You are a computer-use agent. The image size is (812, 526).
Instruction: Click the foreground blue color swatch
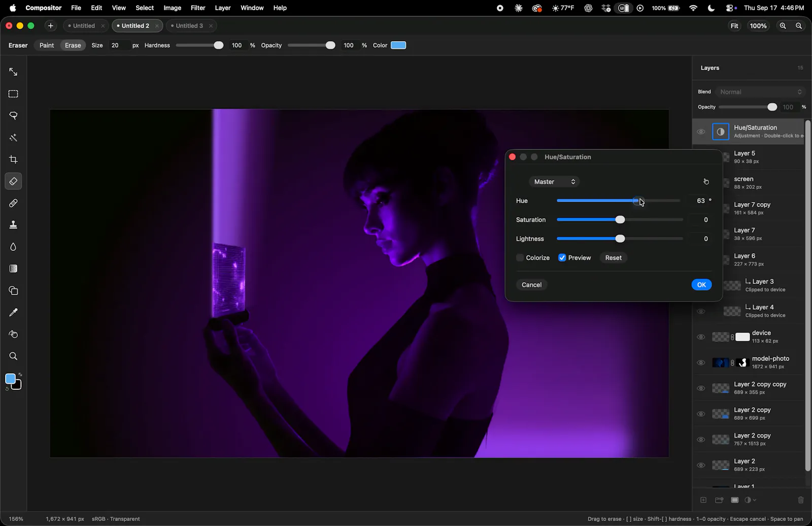click(10, 379)
